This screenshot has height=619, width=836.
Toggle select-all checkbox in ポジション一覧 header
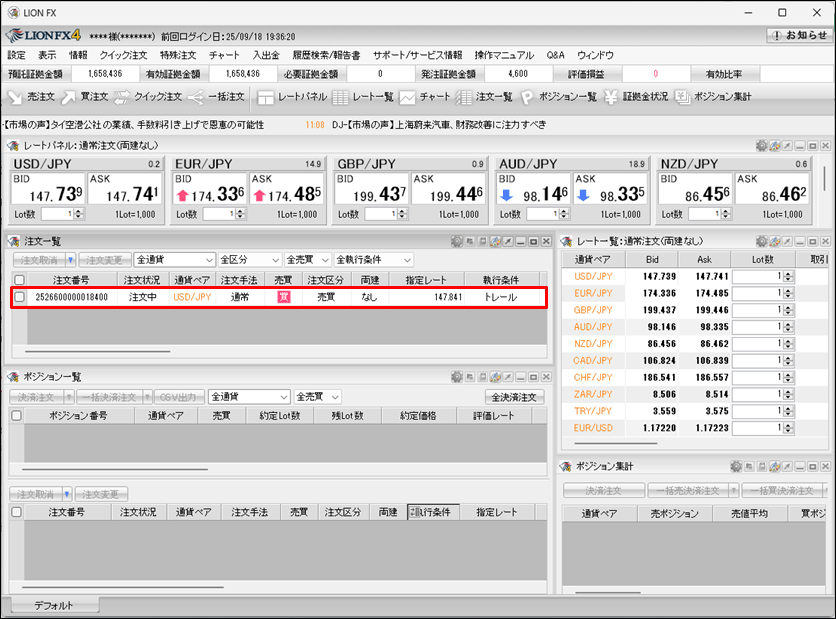click(16, 415)
